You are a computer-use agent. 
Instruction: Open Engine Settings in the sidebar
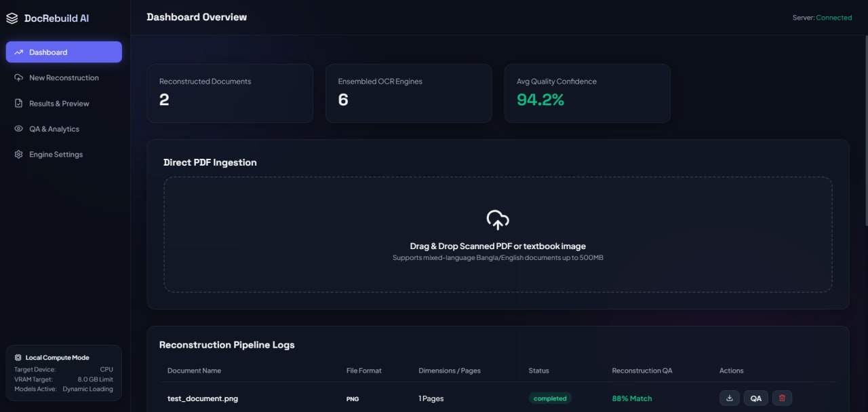64,155
